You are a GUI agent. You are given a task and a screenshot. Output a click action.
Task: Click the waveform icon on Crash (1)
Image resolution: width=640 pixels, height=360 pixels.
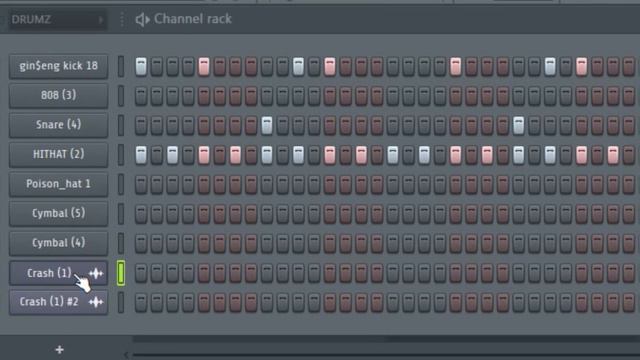[x=96, y=273]
